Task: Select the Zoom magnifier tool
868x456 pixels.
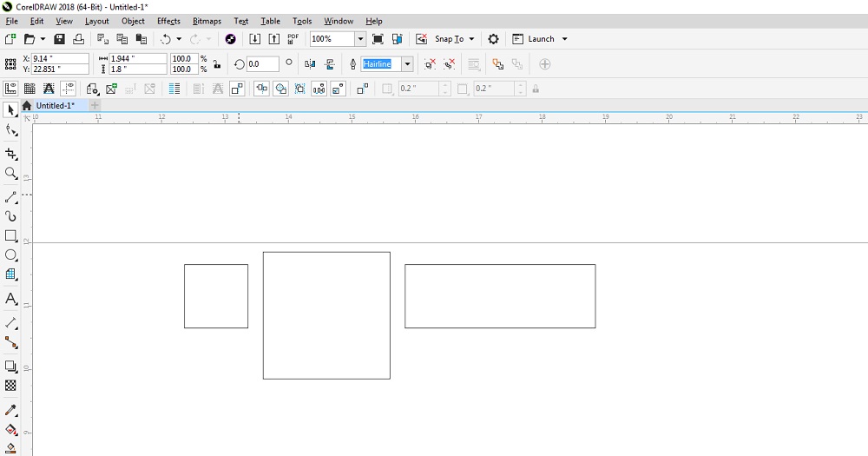Action: pos(10,174)
